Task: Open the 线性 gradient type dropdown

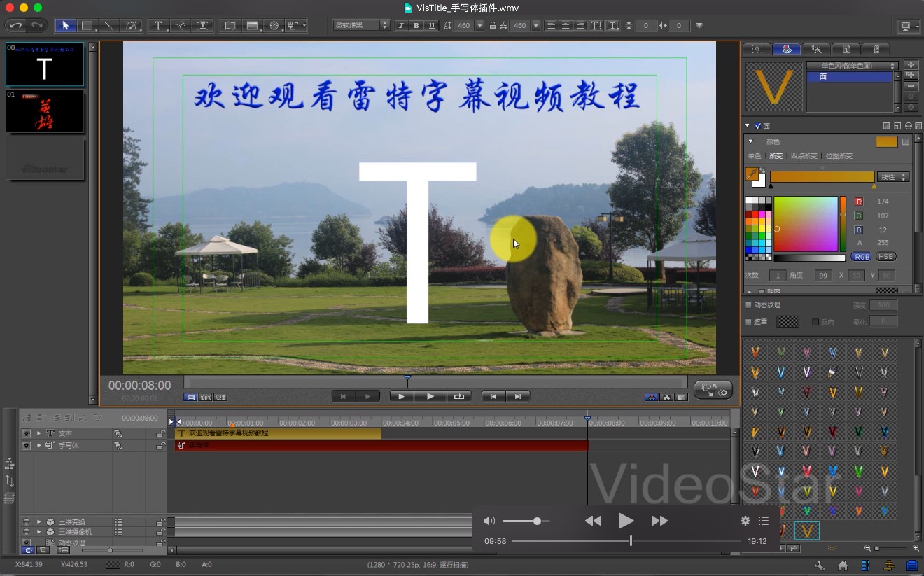Action: (894, 177)
